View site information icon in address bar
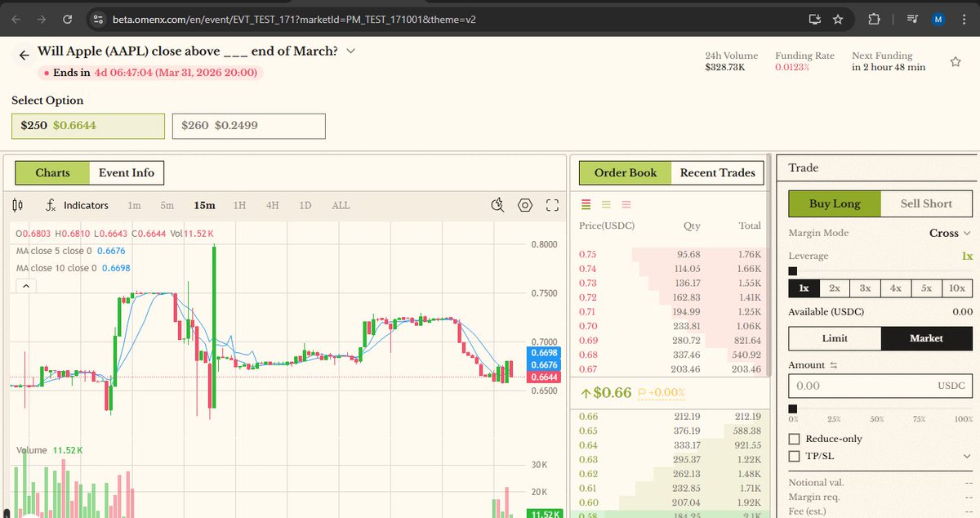 98,19
